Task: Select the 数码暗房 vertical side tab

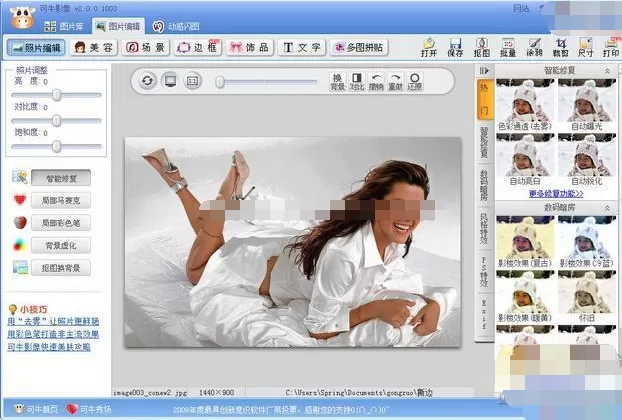Action: [484, 185]
